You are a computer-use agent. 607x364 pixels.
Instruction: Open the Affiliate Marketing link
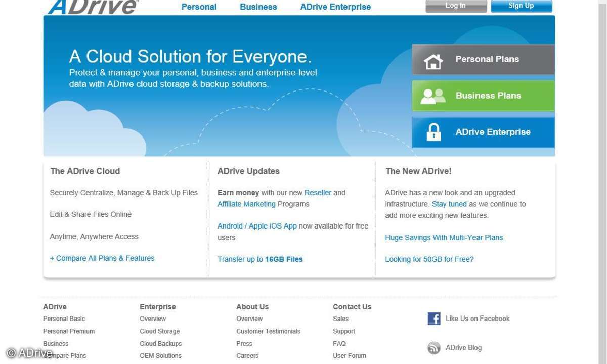tap(246, 204)
